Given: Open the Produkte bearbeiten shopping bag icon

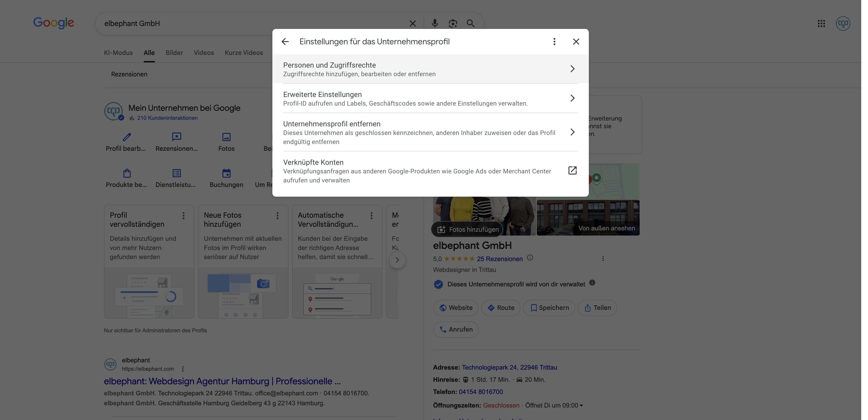Looking at the screenshot, I should click(127, 173).
